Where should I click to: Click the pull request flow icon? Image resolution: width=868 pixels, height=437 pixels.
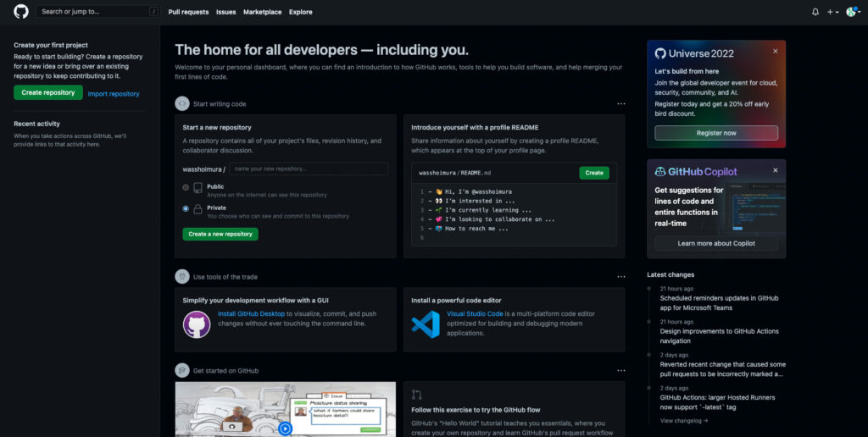tap(417, 395)
